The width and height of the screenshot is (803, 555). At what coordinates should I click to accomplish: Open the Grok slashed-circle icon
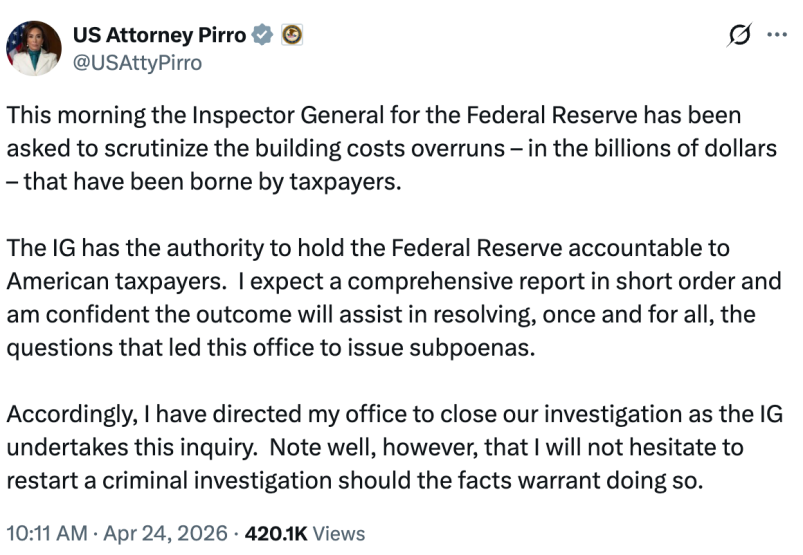pyautogui.click(x=739, y=35)
